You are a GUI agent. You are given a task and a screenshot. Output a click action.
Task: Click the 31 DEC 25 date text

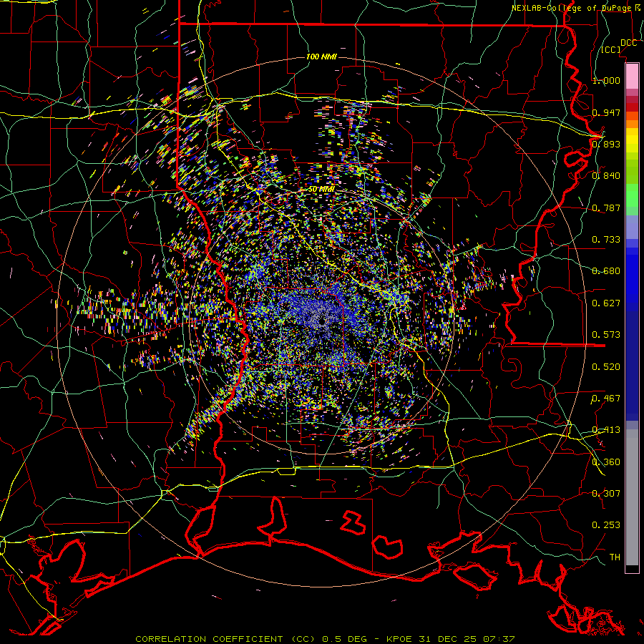tap(448, 639)
